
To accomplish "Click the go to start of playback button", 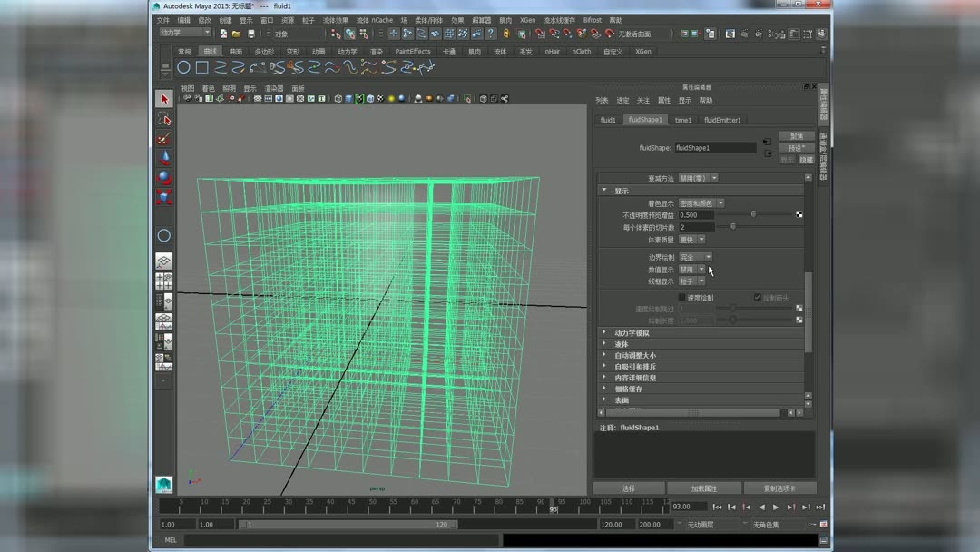I will point(717,508).
